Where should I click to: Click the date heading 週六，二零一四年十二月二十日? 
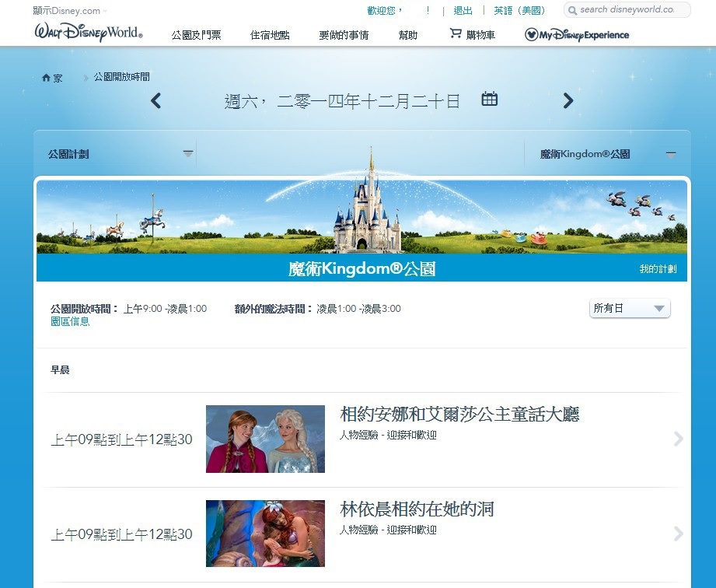click(x=342, y=101)
